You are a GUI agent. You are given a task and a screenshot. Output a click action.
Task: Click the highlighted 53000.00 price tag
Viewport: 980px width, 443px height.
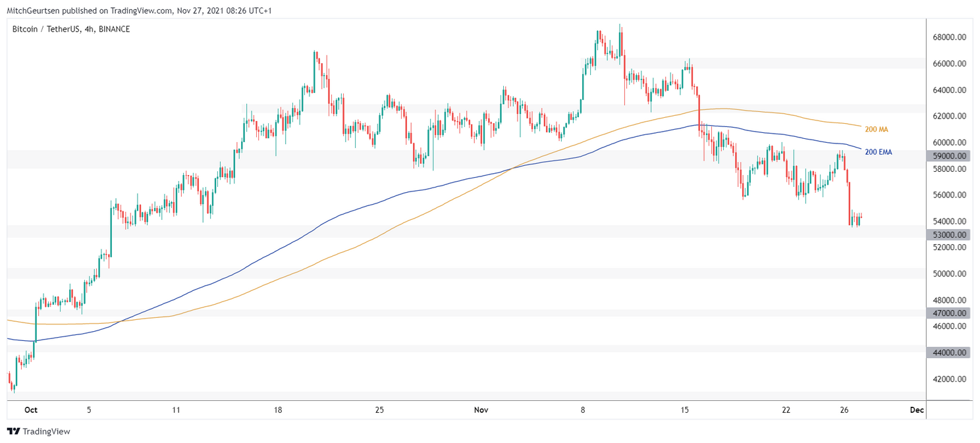click(x=949, y=234)
